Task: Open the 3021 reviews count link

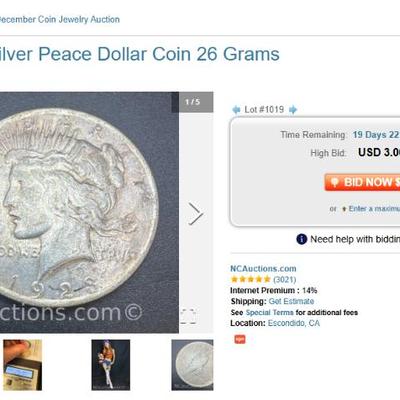Action: (x=285, y=279)
